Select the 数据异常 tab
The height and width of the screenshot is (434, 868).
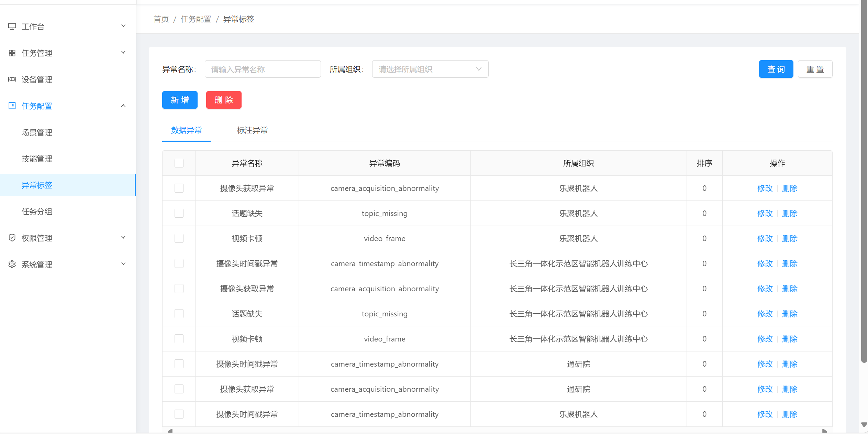pos(186,130)
